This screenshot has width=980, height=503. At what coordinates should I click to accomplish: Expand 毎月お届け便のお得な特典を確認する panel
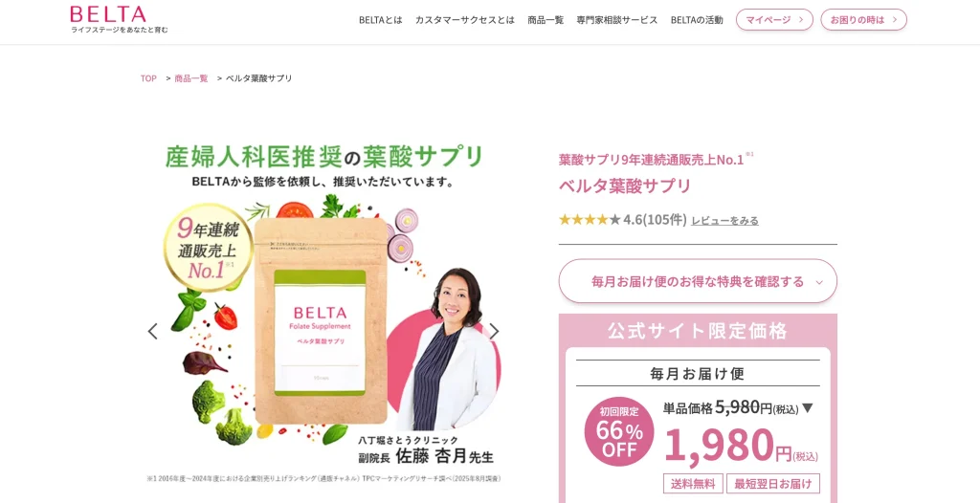[x=698, y=281]
